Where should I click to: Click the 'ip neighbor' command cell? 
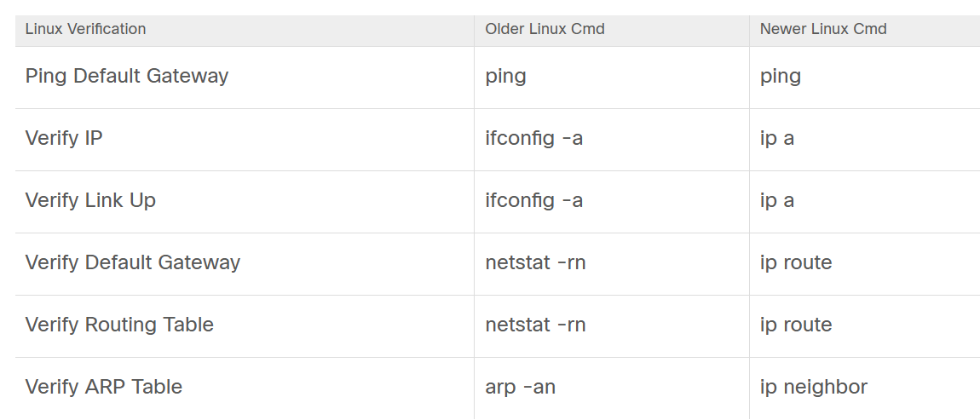814,387
